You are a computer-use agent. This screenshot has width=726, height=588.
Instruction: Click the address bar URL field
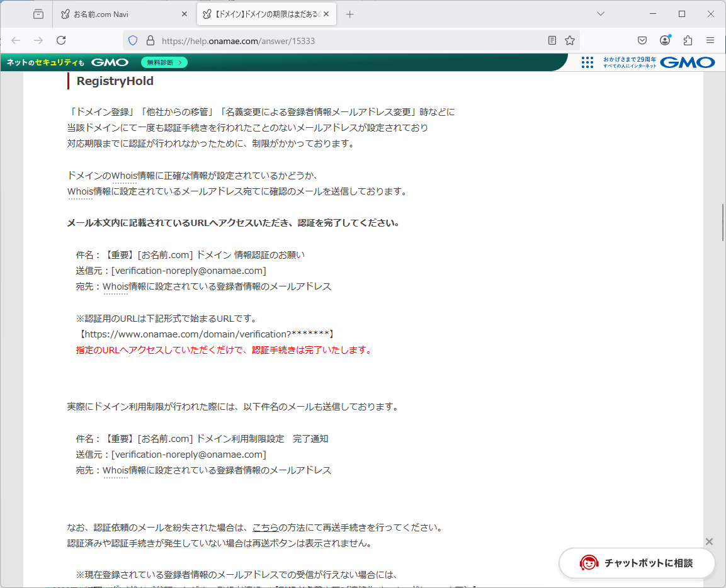346,40
